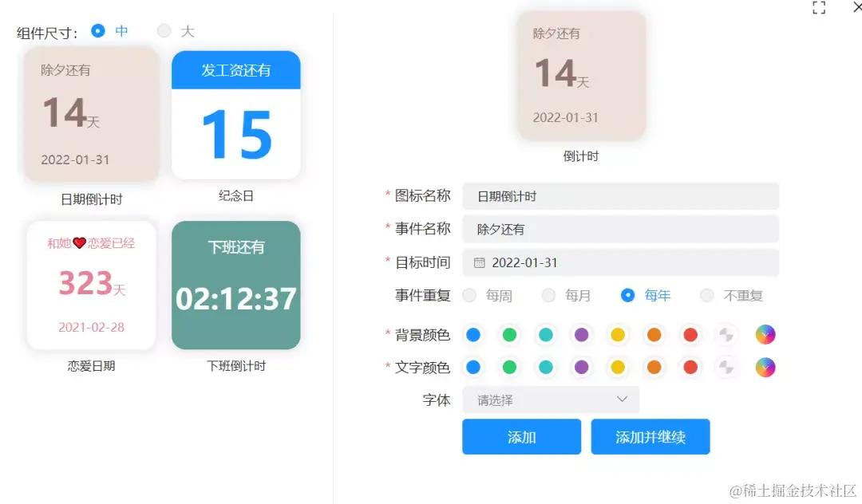Screen dimensions: 862x504
Task: Open custom background color picker (rainbow)
Action: pyautogui.click(x=765, y=334)
